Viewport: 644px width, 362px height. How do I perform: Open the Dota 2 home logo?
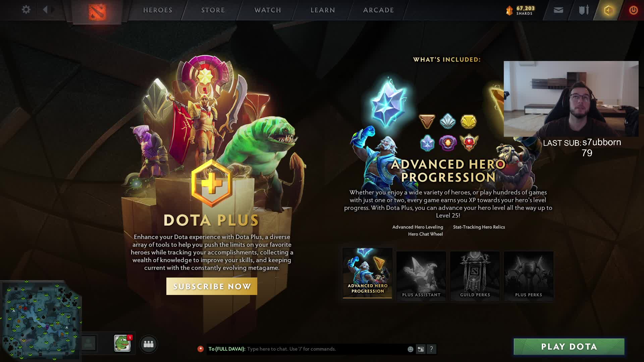click(x=97, y=12)
